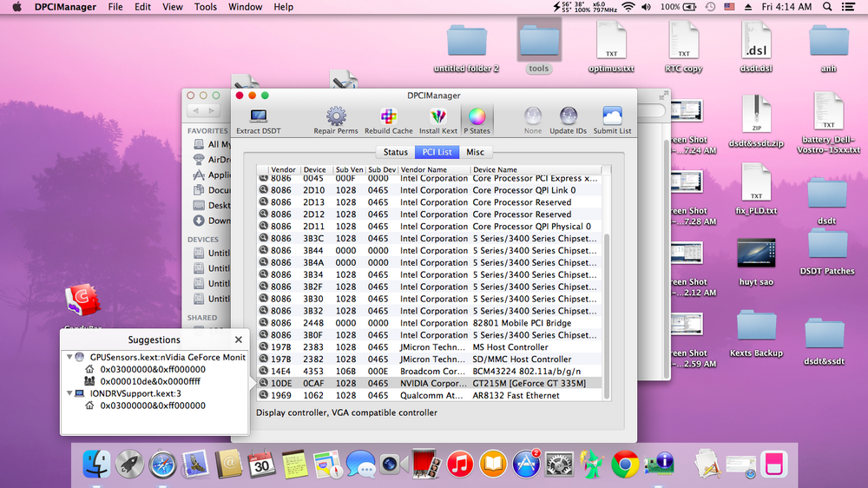Open the App Store Dock icon
868x488 pixels.
pyautogui.click(x=525, y=465)
